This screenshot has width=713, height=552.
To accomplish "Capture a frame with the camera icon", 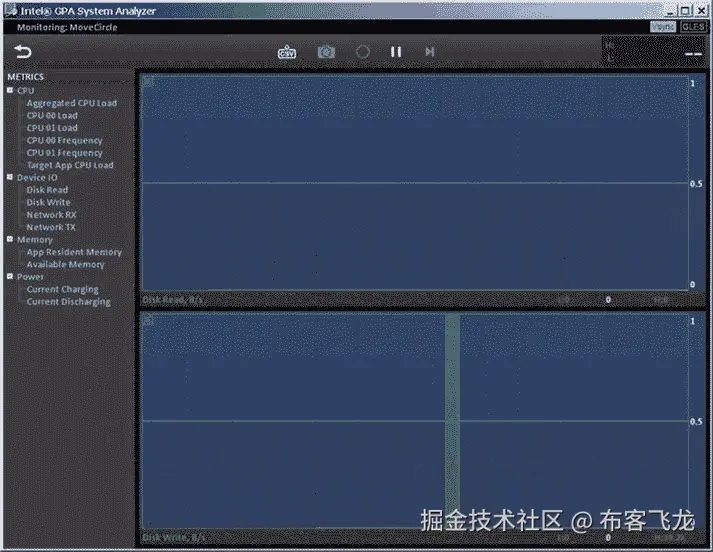I will point(326,52).
